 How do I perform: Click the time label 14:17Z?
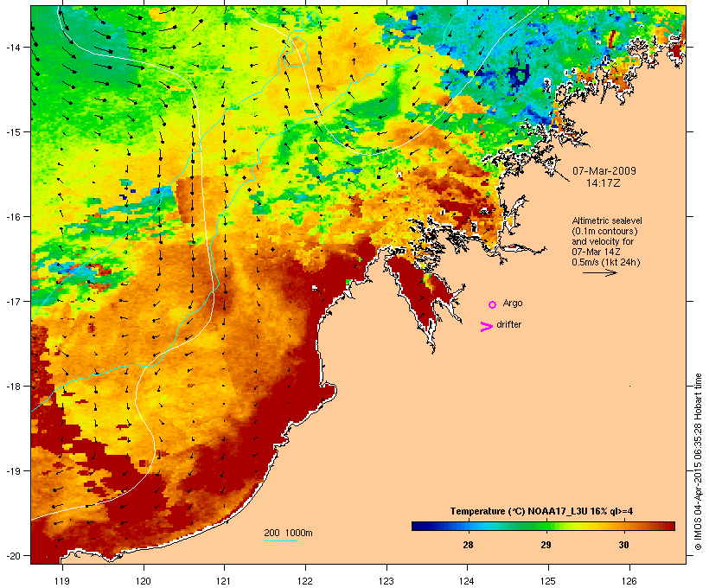604,183
